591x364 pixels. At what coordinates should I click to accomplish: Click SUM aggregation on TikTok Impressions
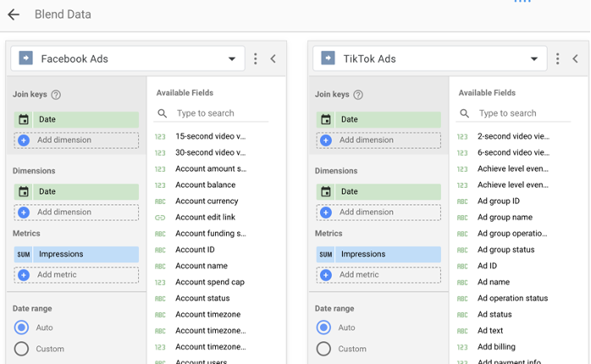click(x=326, y=254)
